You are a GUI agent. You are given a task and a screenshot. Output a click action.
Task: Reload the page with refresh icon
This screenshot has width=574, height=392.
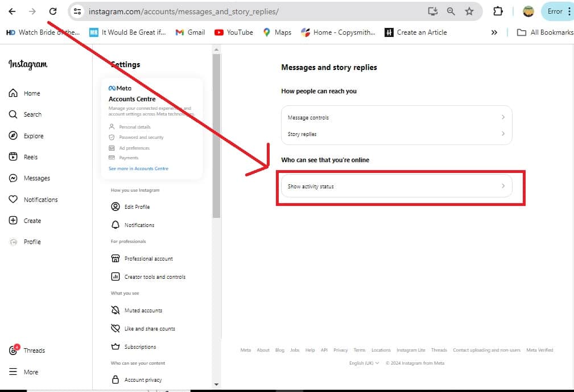[53, 11]
